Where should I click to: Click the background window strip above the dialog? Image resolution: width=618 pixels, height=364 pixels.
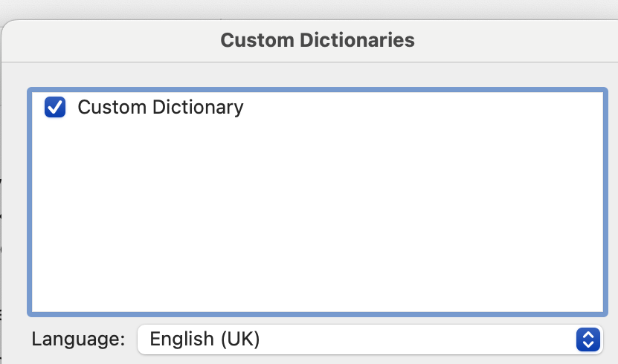[297, 9]
